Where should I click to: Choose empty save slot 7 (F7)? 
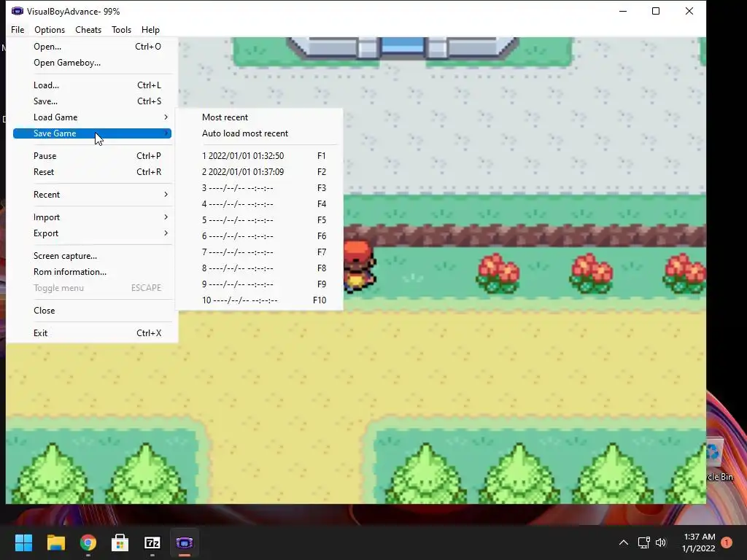[x=259, y=252]
